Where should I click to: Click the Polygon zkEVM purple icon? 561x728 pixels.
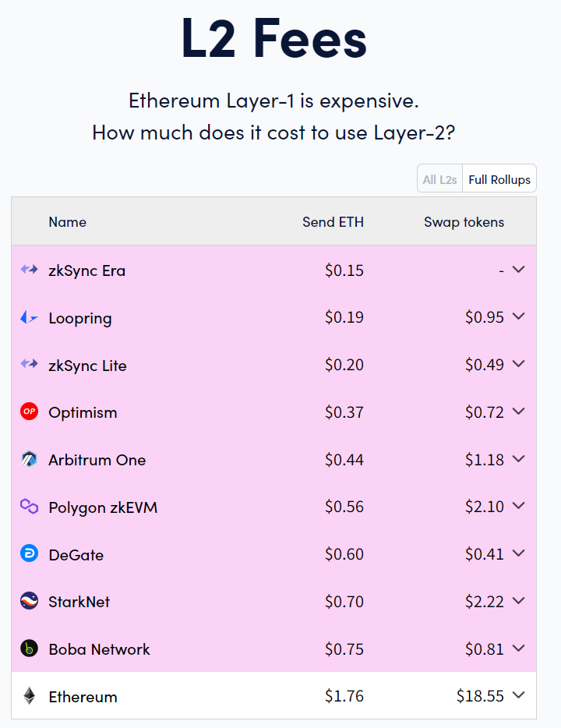(x=29, y=507)
